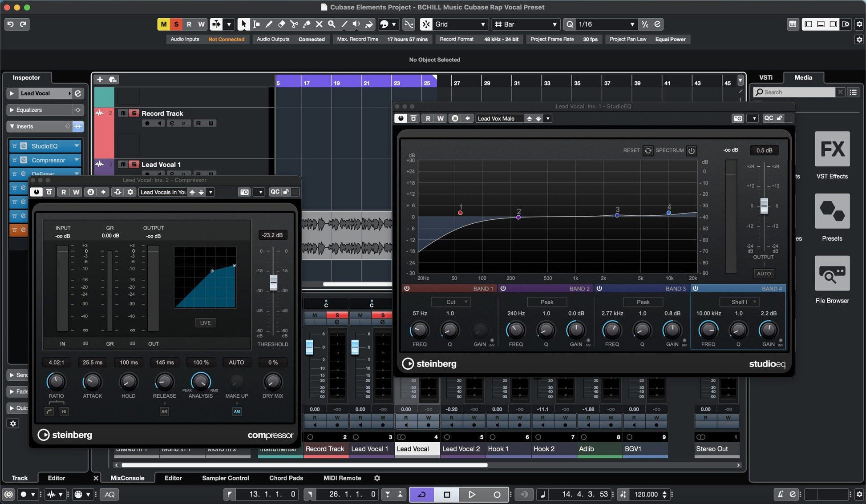Viewport: 866px width, 504px height.
Task: Click the LIVE button in Compressor
Action: click(205, 323)
